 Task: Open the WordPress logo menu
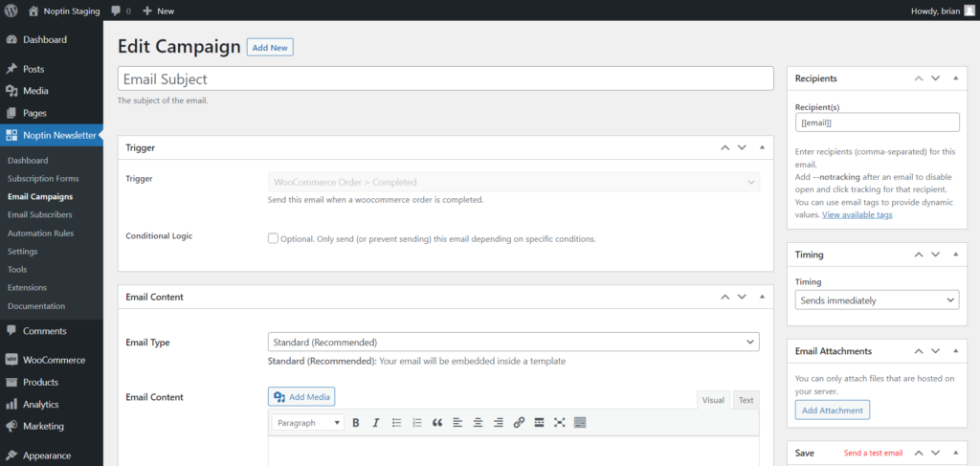(11, 11)
